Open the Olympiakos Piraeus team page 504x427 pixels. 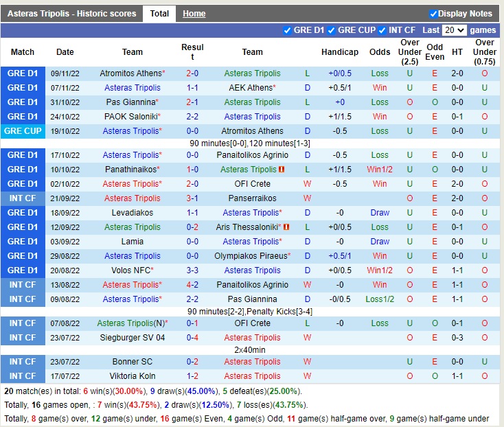250,256
